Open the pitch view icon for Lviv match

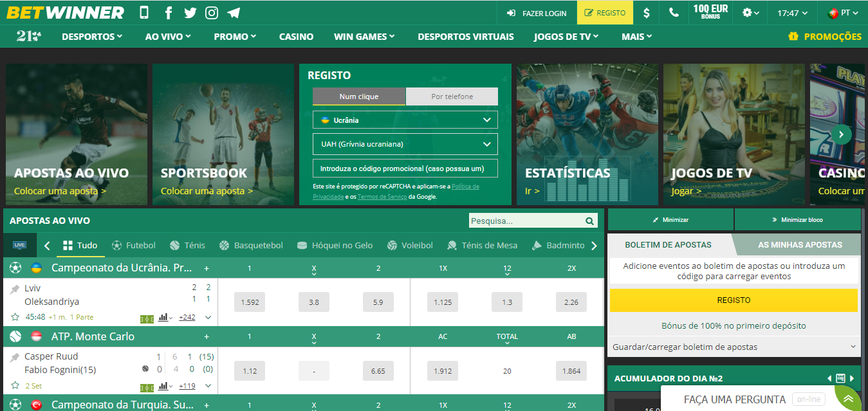coord(147,318)
